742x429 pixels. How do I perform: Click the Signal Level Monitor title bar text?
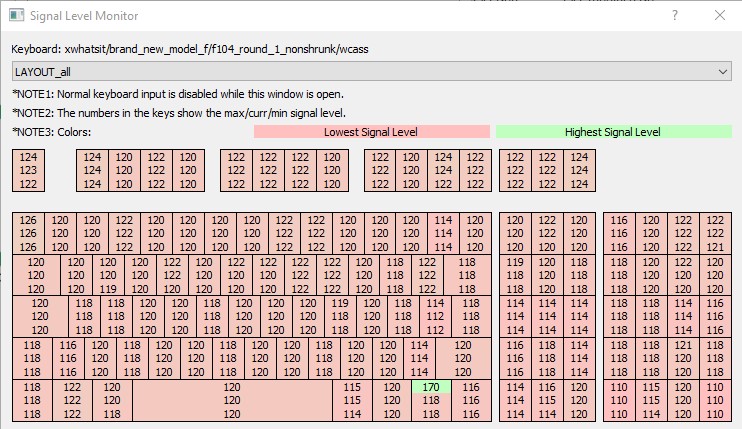(84, 16)
